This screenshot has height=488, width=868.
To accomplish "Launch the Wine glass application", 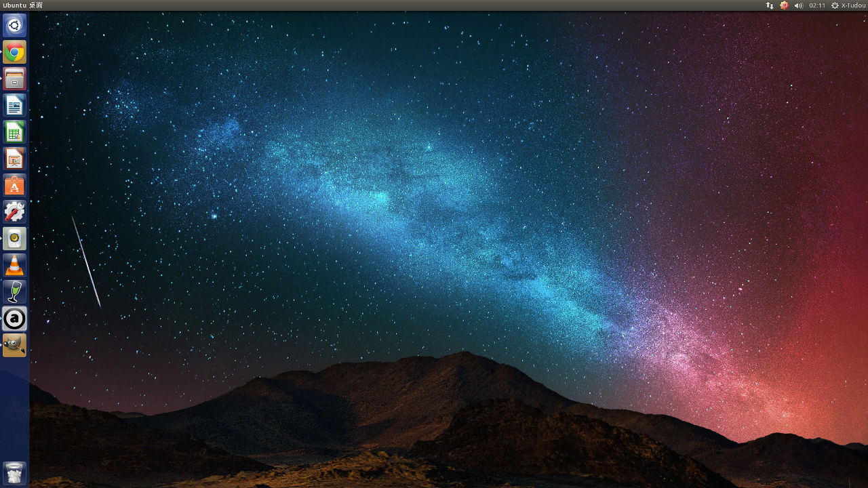I will [14, 292].
